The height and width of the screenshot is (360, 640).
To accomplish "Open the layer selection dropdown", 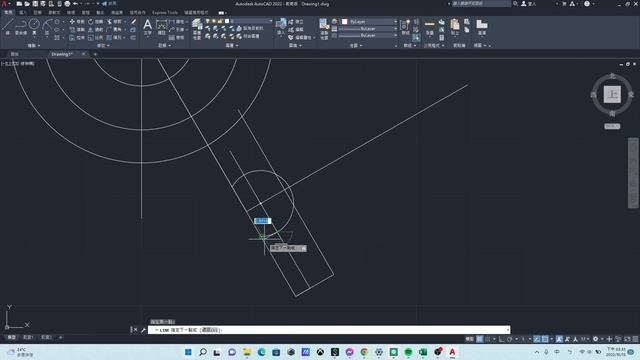I will 238,21.
